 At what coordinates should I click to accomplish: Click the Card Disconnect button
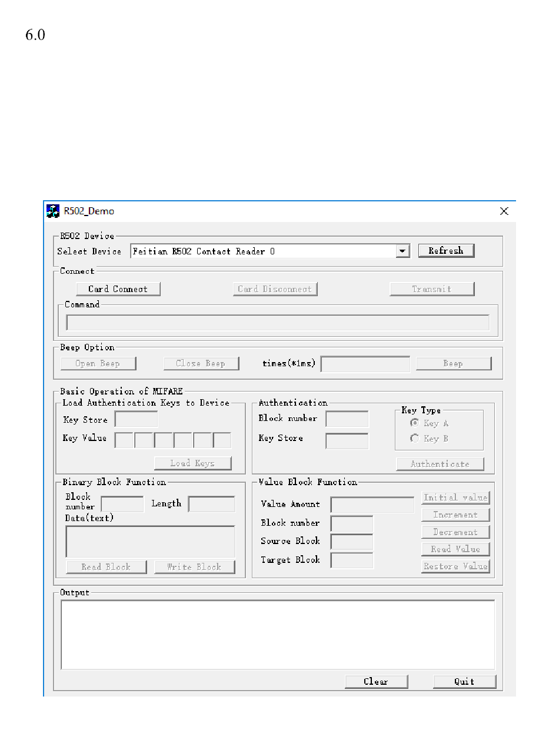(x=275, y=289)
